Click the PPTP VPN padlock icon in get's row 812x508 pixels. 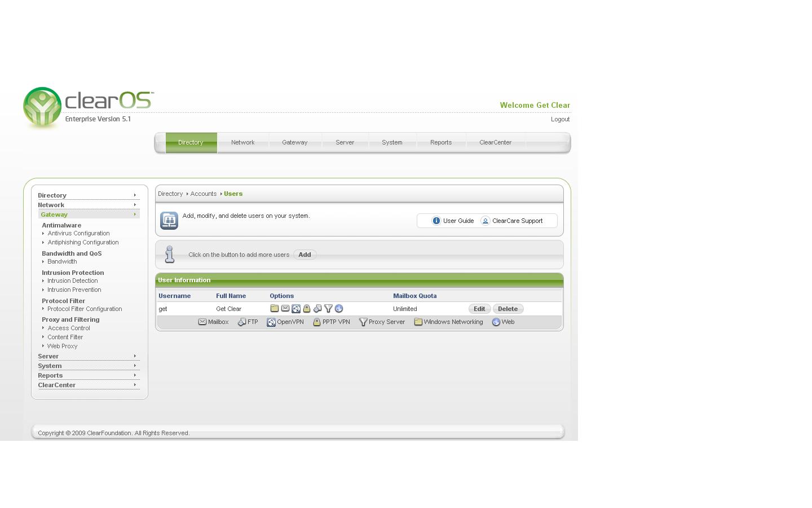pos(307,309)
